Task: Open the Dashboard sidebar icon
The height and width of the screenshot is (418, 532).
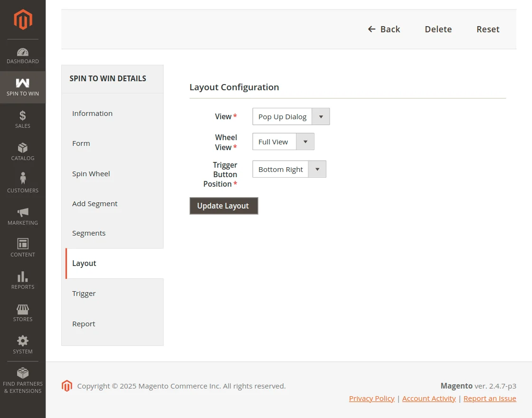Action: coord(23,56)
